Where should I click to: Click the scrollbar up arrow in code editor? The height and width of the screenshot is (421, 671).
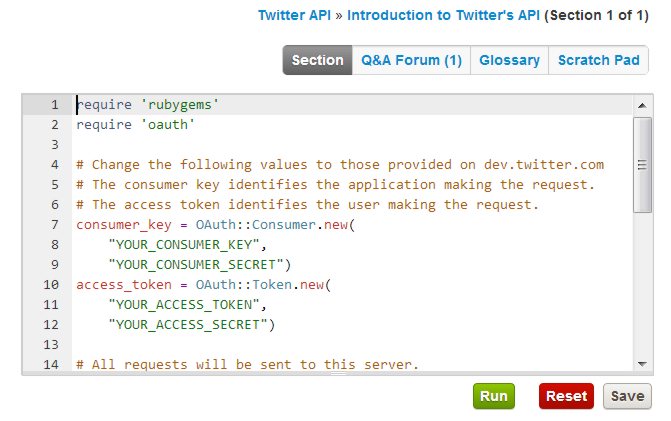[642, 105]
